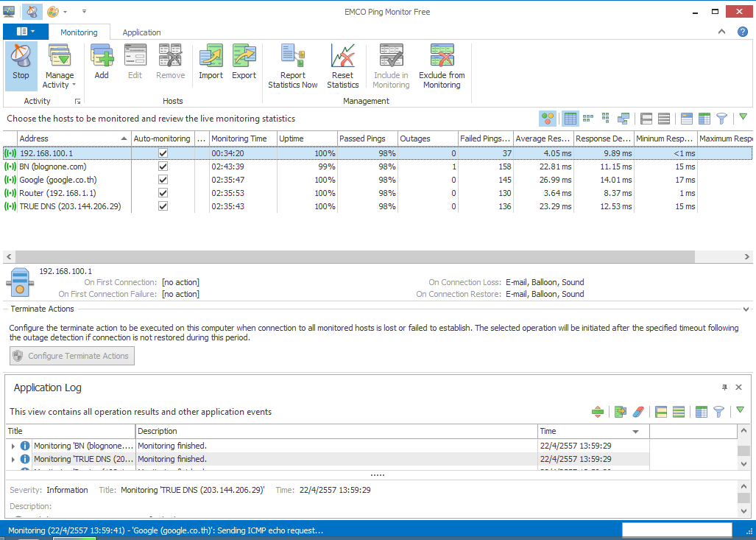Viewport: 756px width, 540px height.
Task: Click Reset Statistics
Action: (x=343, y=66)
